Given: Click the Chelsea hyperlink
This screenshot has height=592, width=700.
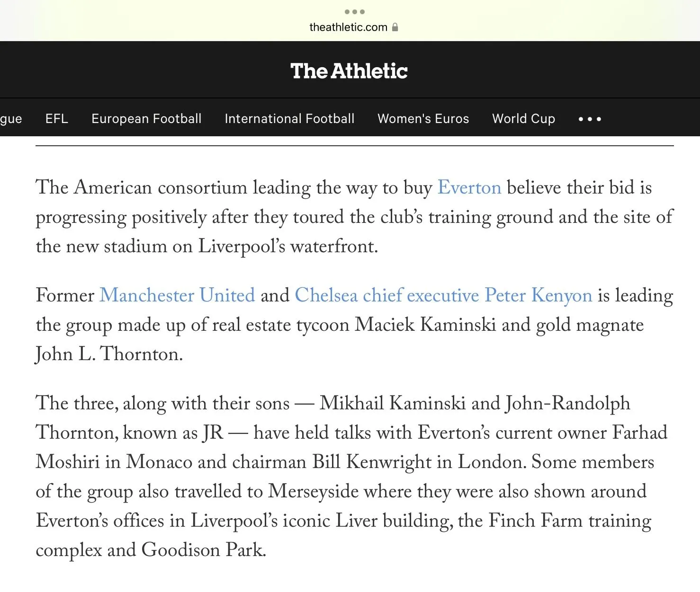Looking at the screenshot, I should click(x=326, y=295).
